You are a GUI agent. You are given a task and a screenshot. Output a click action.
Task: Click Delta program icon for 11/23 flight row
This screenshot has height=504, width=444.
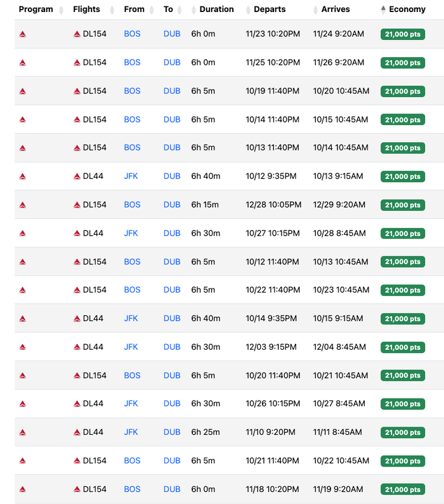click(x=22, y=34)
